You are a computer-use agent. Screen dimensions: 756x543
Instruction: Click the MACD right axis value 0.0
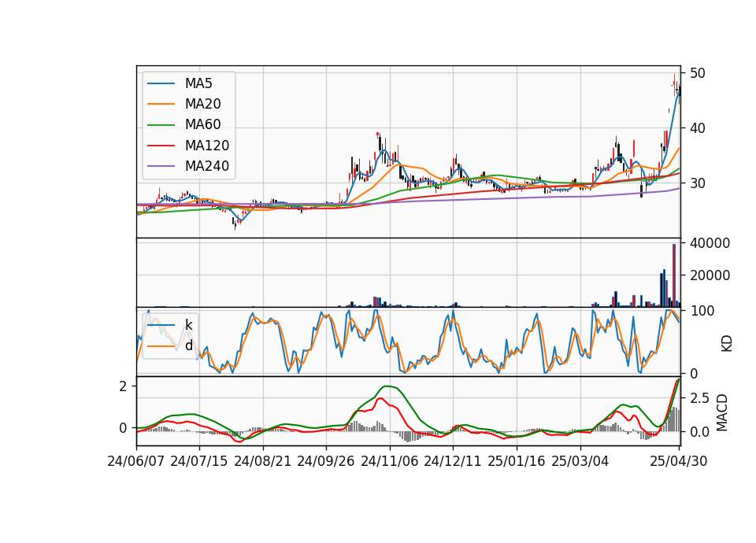click(699, 432)
